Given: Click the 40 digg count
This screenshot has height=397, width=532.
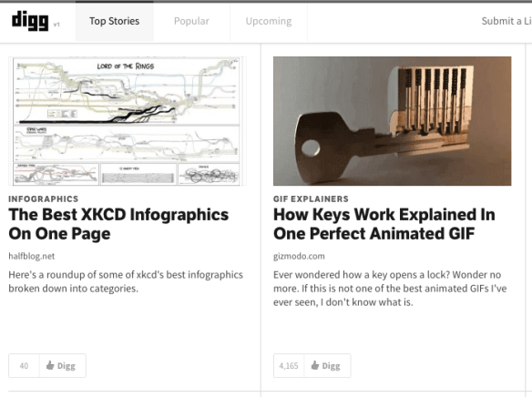Looking at the screenshot, I should coord(24,366).
